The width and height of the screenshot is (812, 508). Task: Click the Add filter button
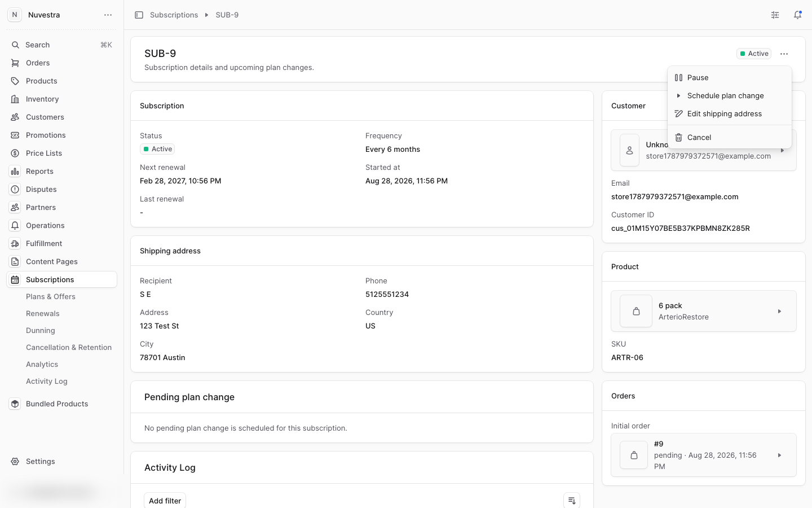tap(165, 501)
